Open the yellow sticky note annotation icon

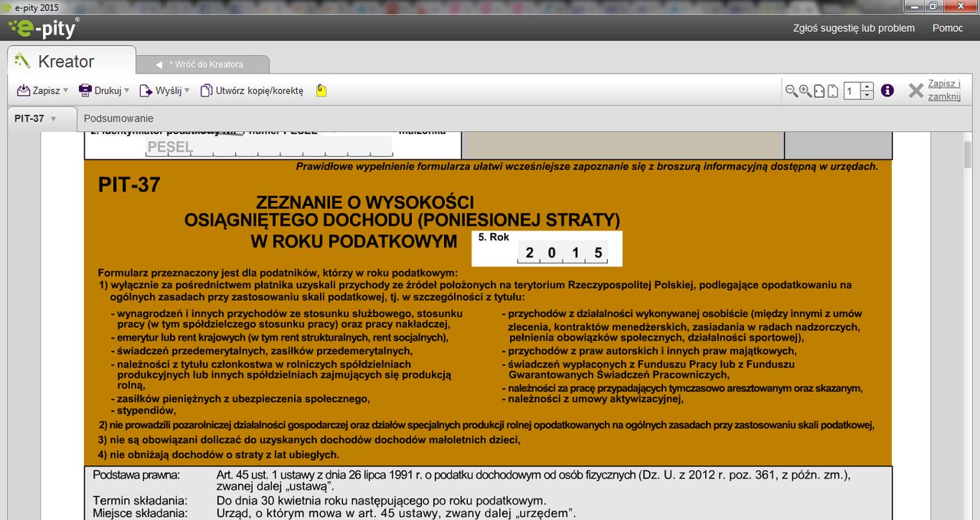tap(321, 90)
